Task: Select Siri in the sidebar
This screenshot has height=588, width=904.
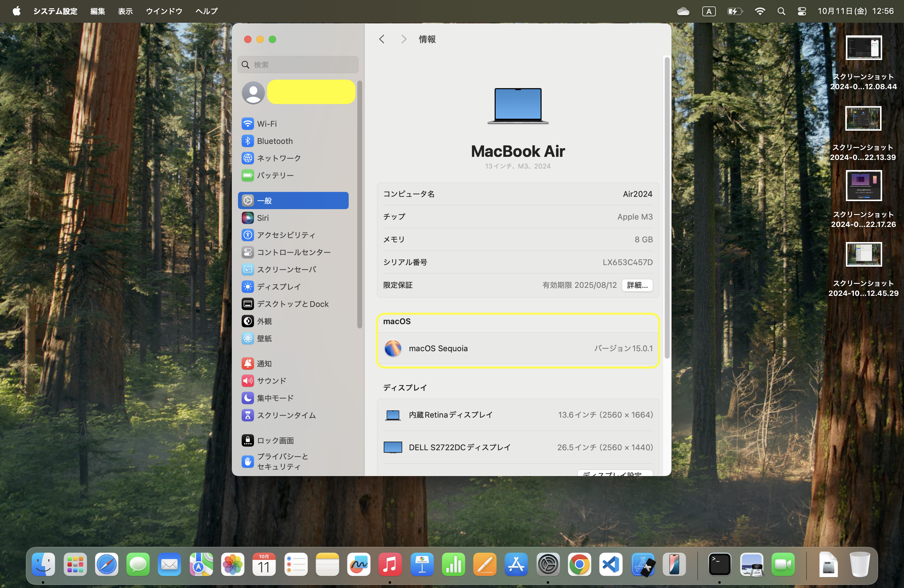Action: click(x=263, y=218)
